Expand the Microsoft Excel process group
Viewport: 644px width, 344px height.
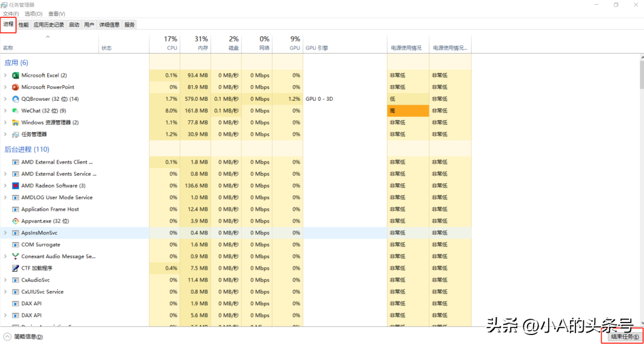5,76
